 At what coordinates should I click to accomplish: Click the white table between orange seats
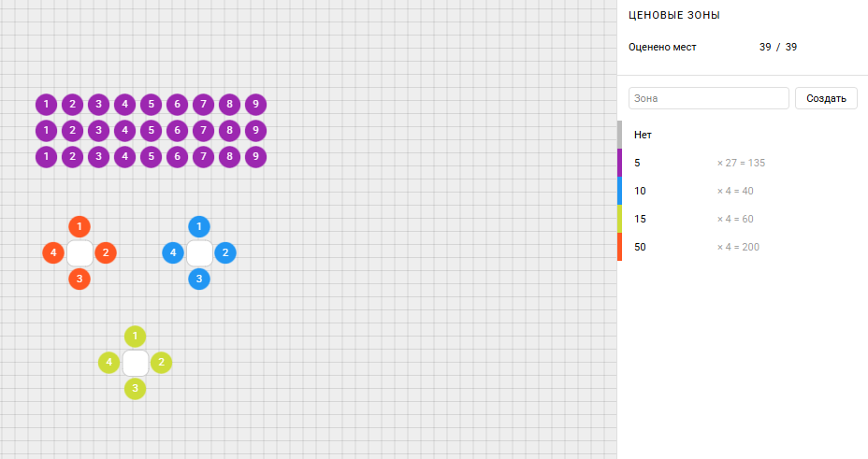coord(80,253)
